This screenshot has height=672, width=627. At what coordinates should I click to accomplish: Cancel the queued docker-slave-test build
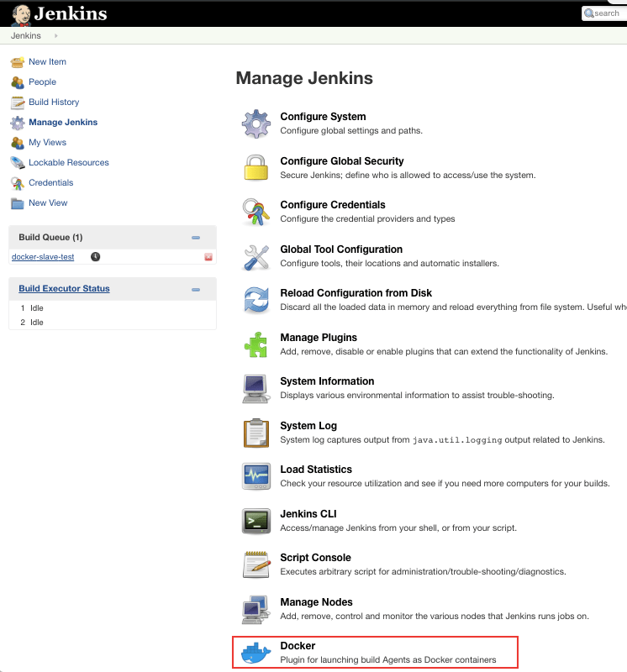pos(208,257)
